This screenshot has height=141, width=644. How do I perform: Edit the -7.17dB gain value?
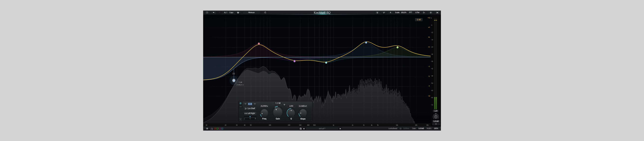278,103
